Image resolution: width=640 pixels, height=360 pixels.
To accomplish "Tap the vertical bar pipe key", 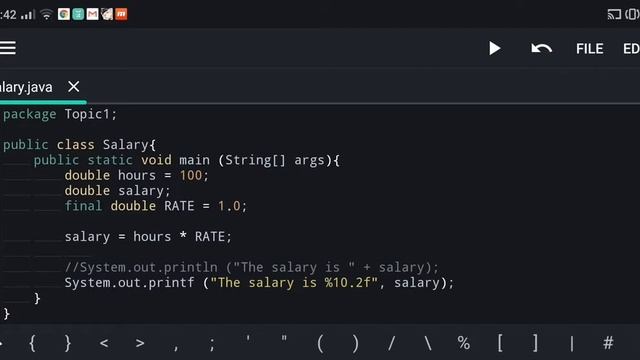I will [572, 343].
